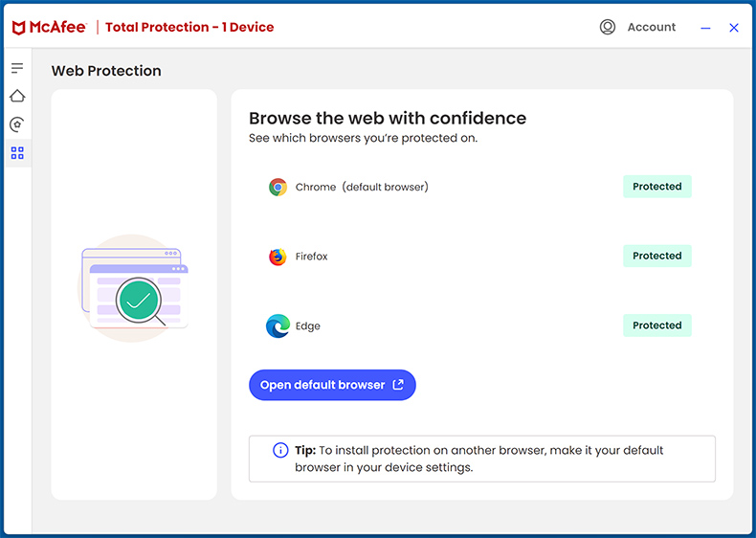Click the Tip text about default browser
This screenshot has height=538, width=756.
point(479,459)
